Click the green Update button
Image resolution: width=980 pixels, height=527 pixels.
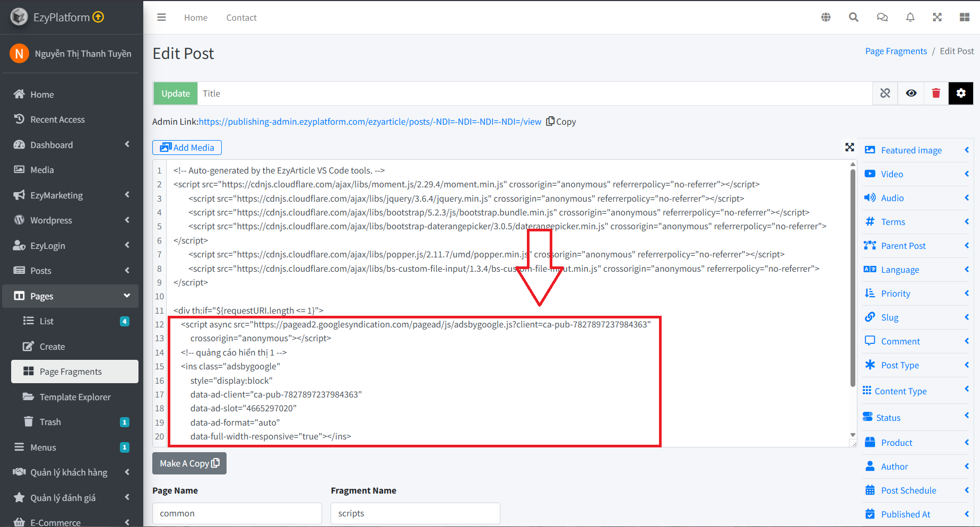(176, 93)
